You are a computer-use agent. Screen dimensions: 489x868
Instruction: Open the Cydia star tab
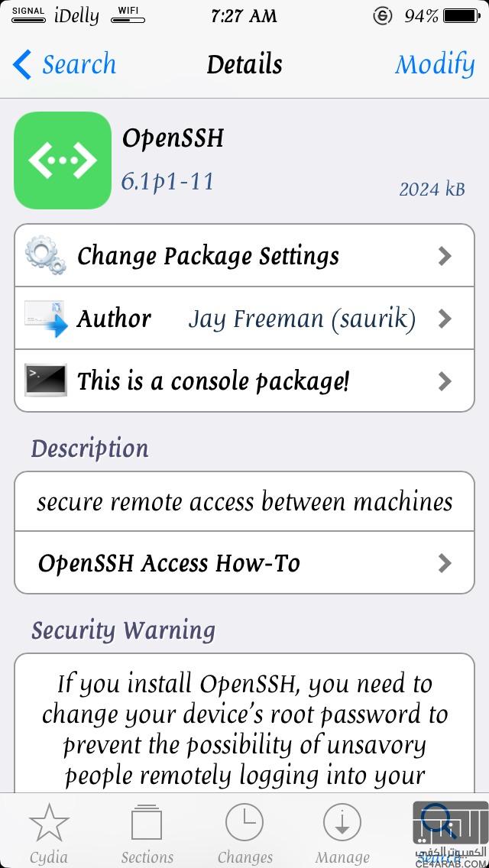pyautogui.click(x=49, y=831)
